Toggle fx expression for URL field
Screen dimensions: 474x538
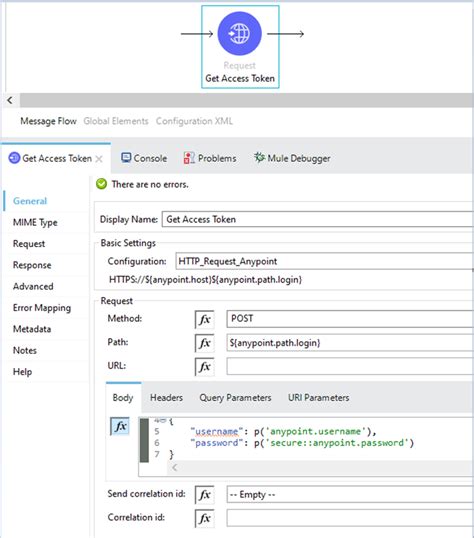pos(205,366)
